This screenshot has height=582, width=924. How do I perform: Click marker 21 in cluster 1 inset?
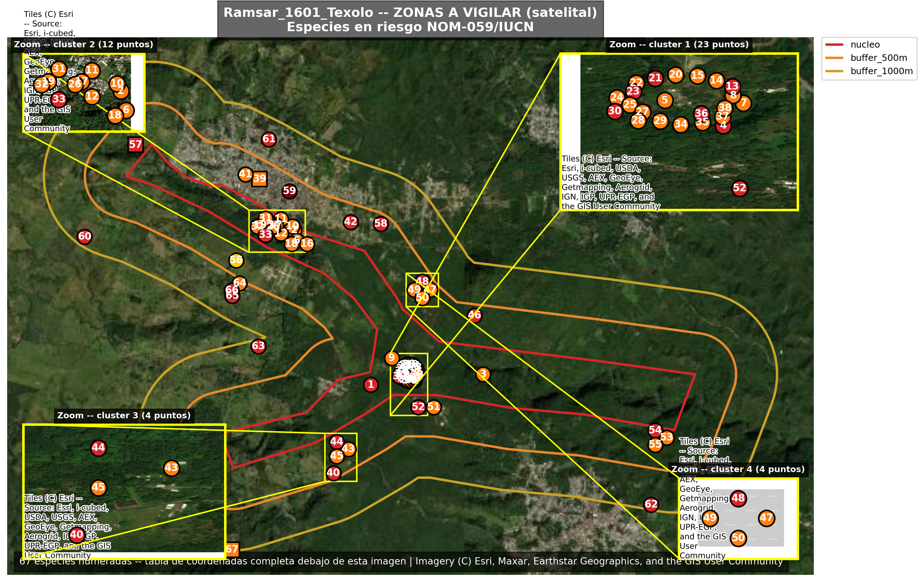[655, 78]
